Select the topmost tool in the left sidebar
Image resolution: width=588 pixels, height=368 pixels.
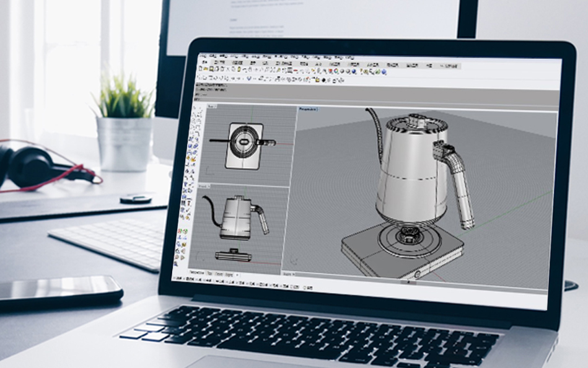pos(195,109)
